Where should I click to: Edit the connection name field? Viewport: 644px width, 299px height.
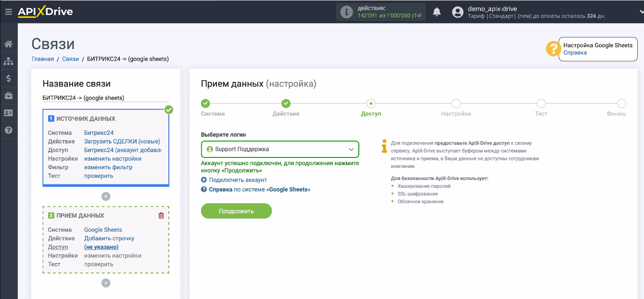coord(106,98)
